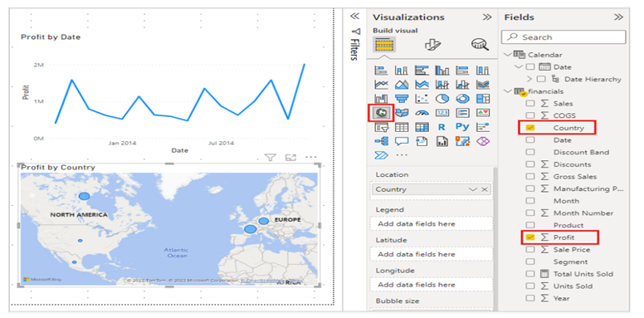Viewport: 644px width, 318px height.
Task: Check the Gross Sales field checkbox
Action: (530, 177)
